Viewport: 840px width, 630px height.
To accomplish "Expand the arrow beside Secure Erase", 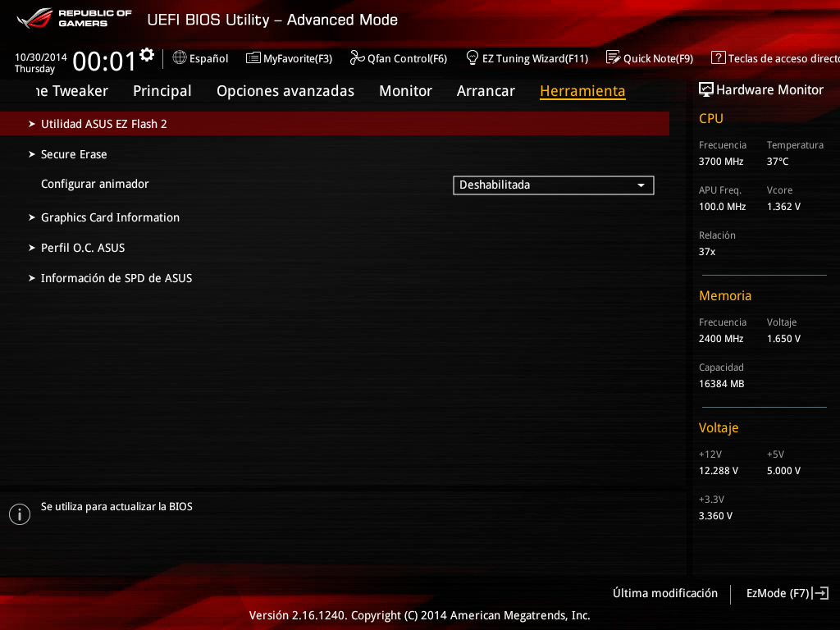I will tap(32, 154).
